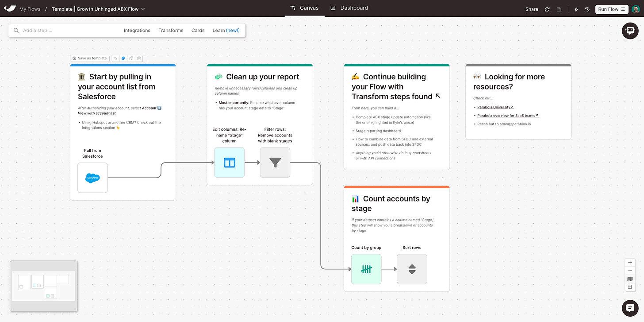Delete the card using the trash icon
The height and width of the screenshot is (322, 644).
(139, 58)
